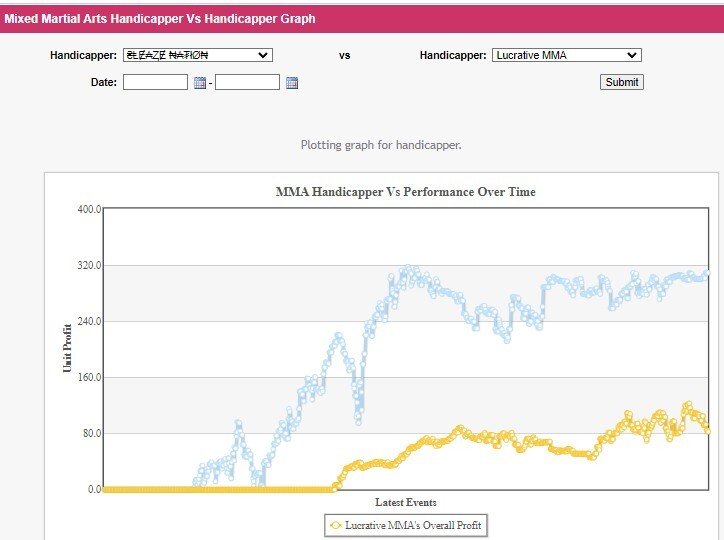This screenshot has height=540, width=724.
Task: Click the 400.0 y-axis tick label
Action: [x=89, y=209]
